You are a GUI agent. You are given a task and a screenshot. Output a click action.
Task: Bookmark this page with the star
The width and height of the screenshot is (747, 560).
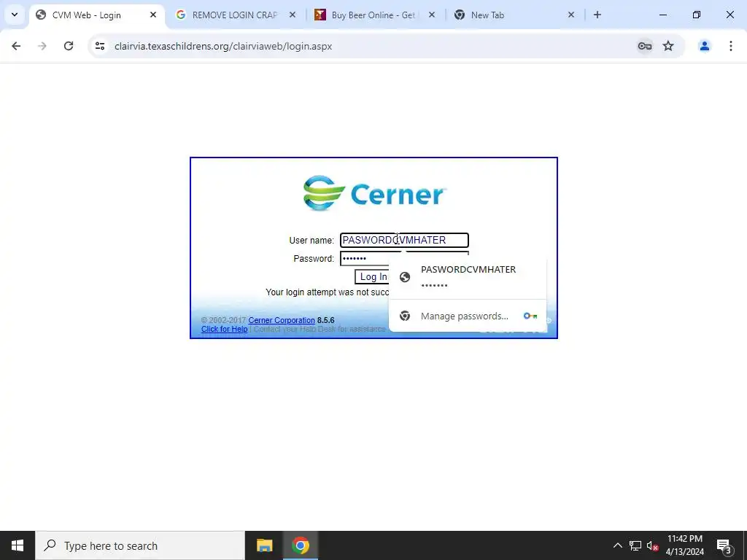[x=668, y=46]
